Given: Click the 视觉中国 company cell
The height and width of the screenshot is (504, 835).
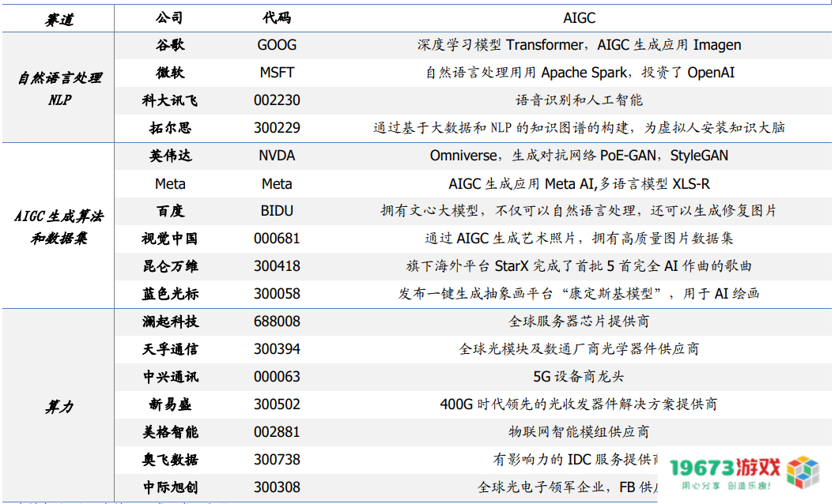Looking at the screenshot, I should 170,239.
